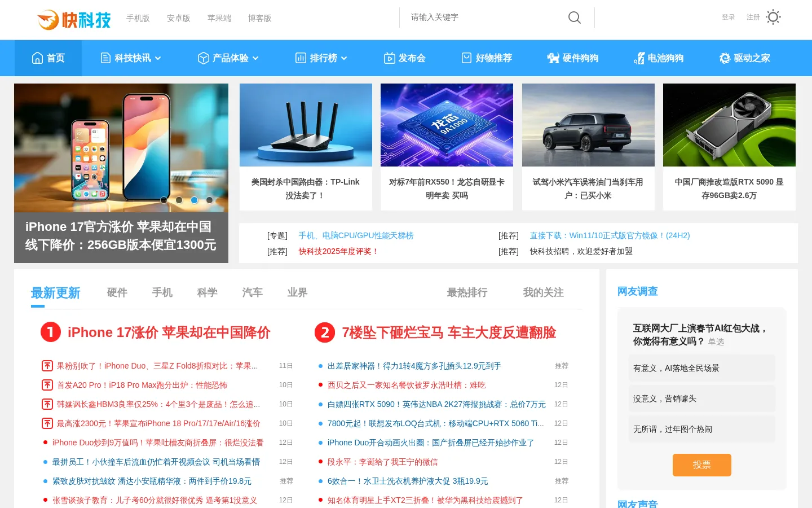This screenshot has width=812, height=508.
Task: Click the 电池狗狗 icon
Action: point(639,58)
